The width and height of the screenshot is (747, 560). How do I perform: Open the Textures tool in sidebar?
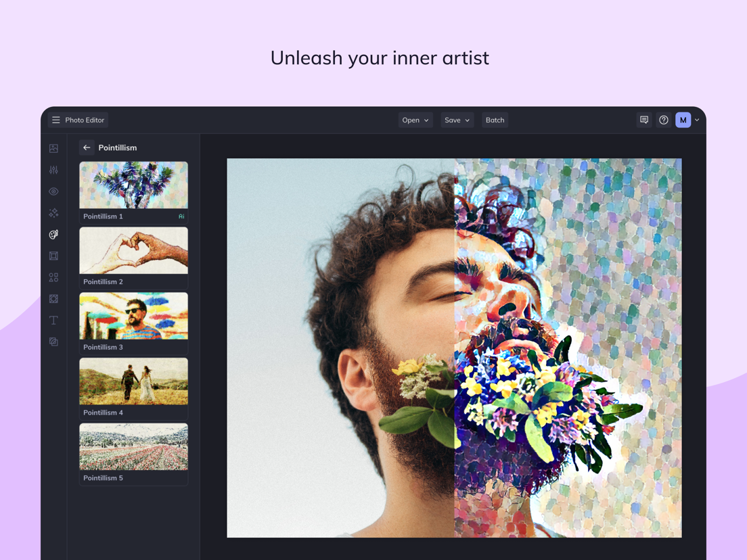click(54, 298)
